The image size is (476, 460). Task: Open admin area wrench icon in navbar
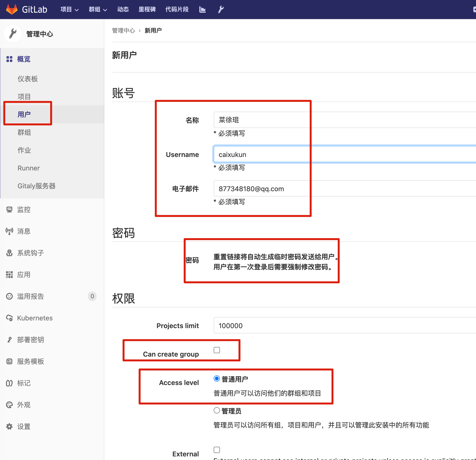pos(220,9)
